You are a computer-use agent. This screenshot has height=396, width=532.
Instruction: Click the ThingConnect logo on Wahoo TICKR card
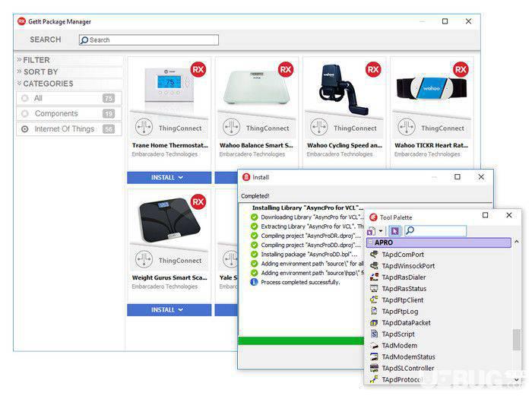pos(407,127)
